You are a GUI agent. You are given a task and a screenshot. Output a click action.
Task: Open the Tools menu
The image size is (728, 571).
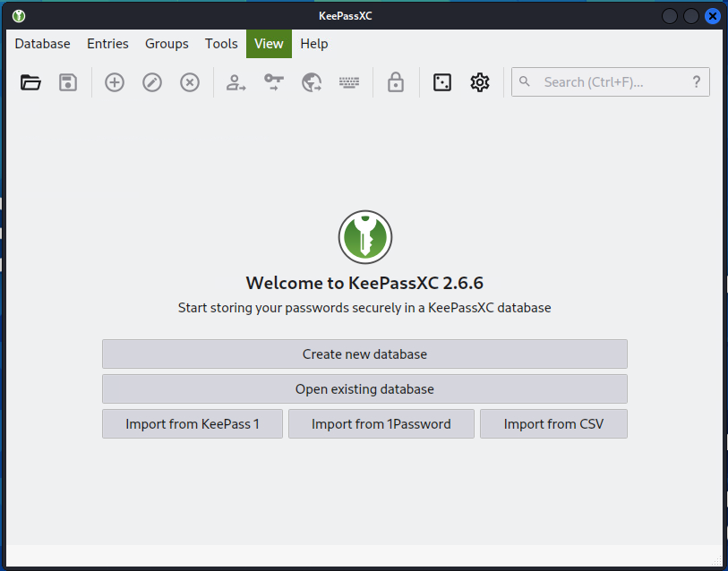(221, 44)
